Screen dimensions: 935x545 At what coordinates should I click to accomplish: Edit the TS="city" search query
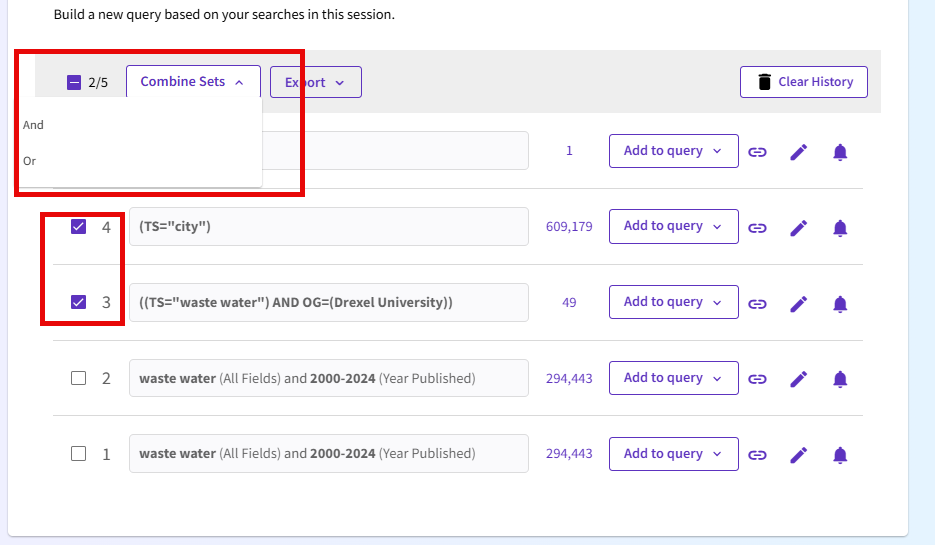[x=798, y=228]
